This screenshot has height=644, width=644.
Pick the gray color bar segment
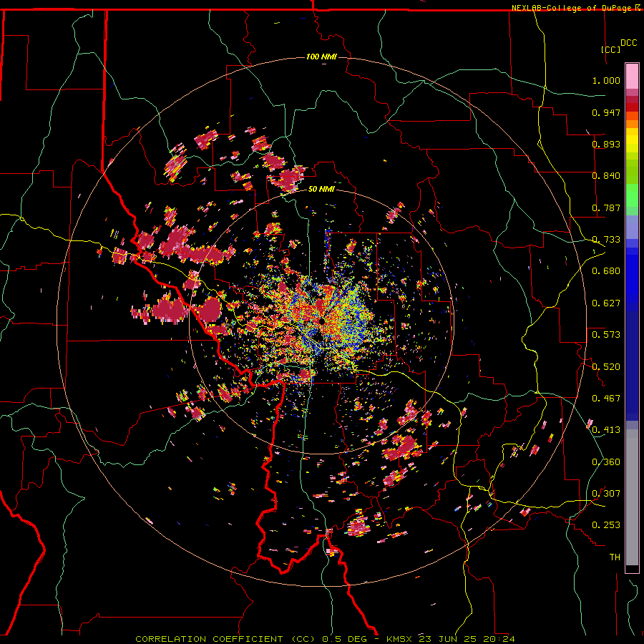pyautogui.click(x=632, y=497)
